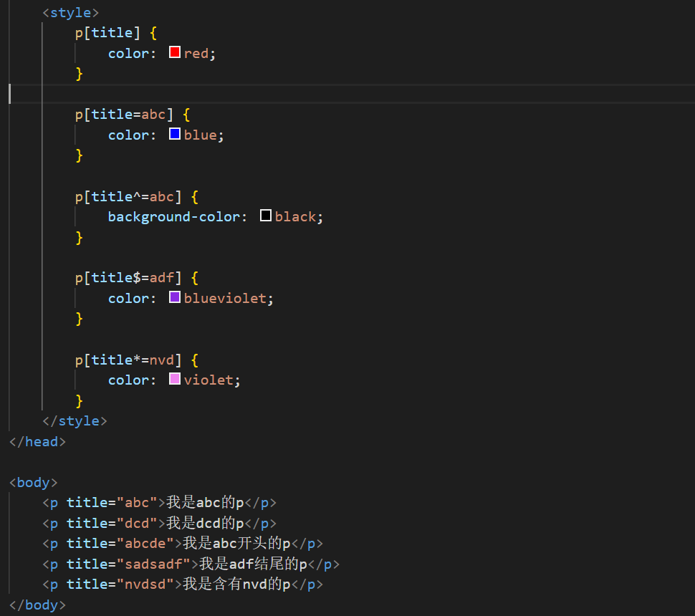Place cursor on the empty highlighted line

tap(287, 94)
